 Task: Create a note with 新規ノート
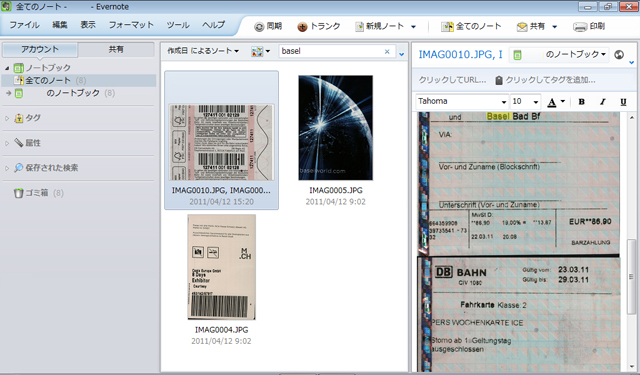pos(380,27)
